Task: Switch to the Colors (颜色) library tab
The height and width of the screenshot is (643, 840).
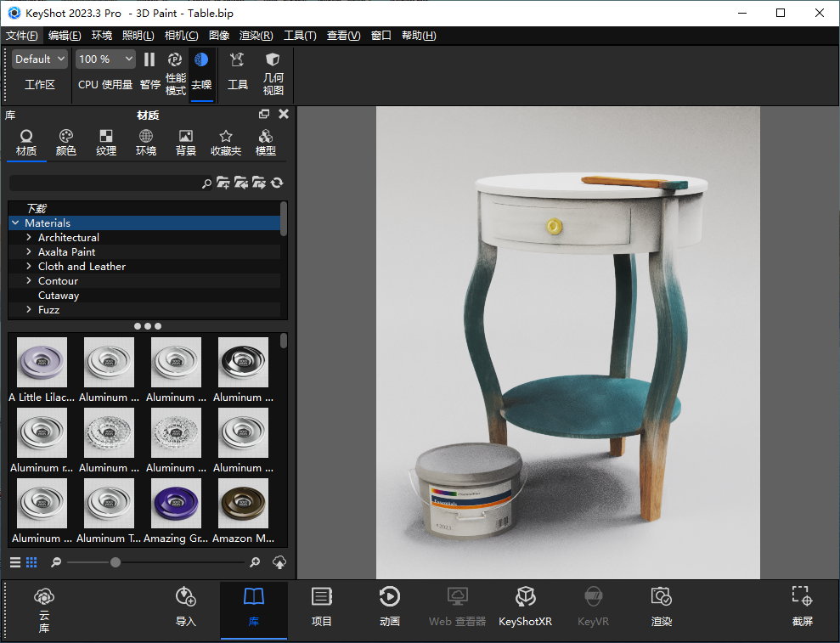Action: point(66,143)
